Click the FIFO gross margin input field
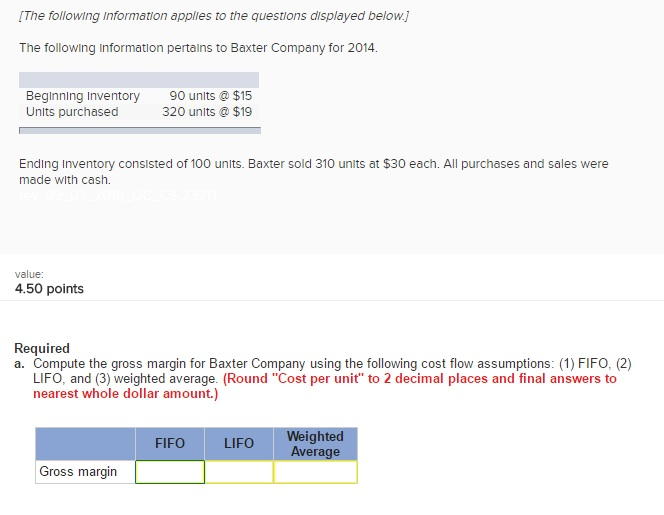 (x=170, y=472)
